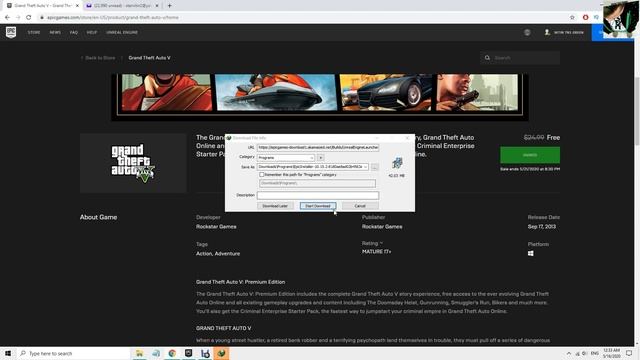Click the Epic Games logo
Viewport: 640px width, 360px height.
point(11,32)
